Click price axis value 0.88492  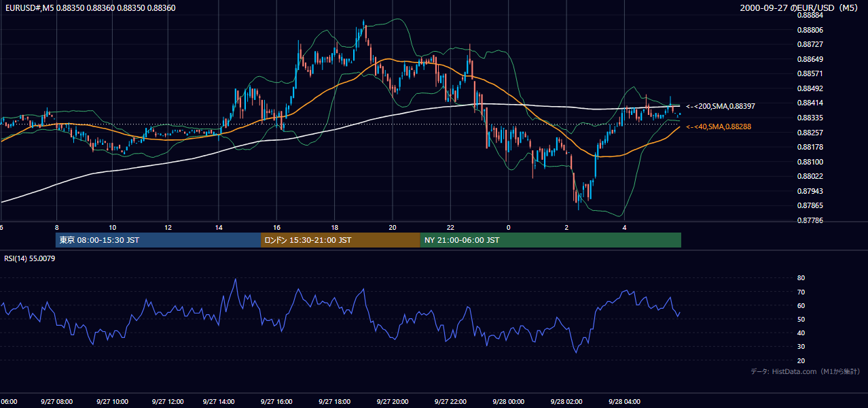coord(809,88)
